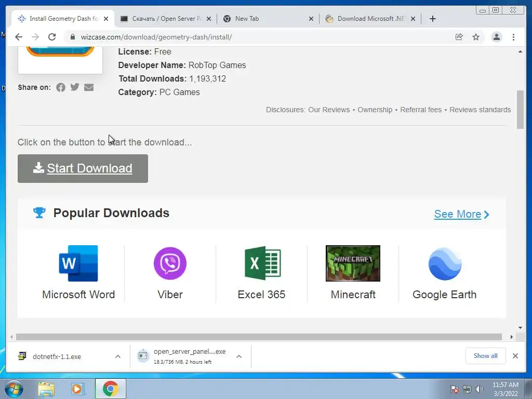Click the horizontal scroll left arrow
The height and width of the screenshot is (399, 532).
(x=11, y=337)
